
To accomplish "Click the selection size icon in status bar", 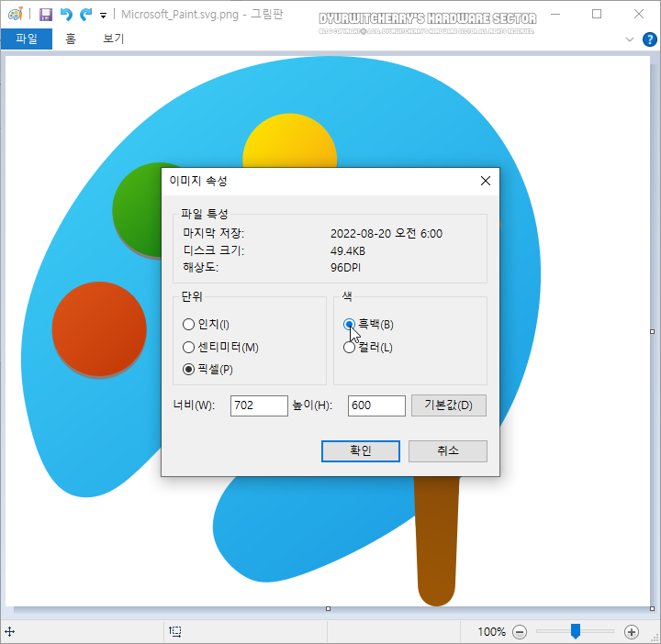I will click(x=175, y=631).
